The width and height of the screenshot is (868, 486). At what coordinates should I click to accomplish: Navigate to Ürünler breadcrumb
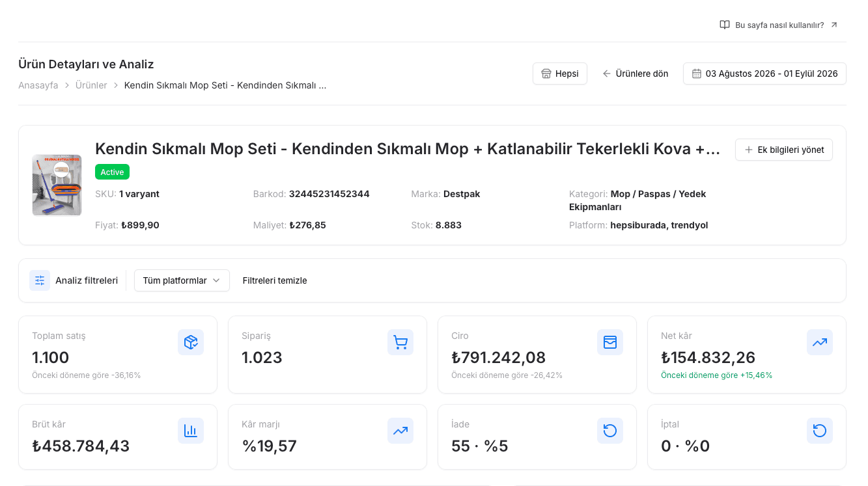[x=91, y=85]
